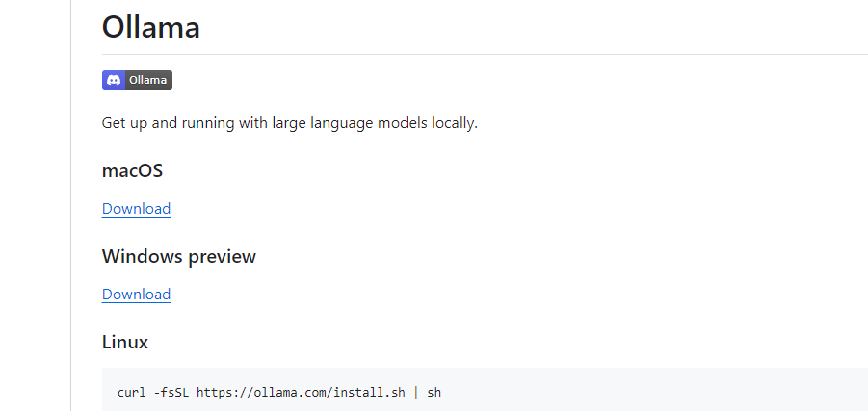Open the Ollama Discord badge label

147,80
